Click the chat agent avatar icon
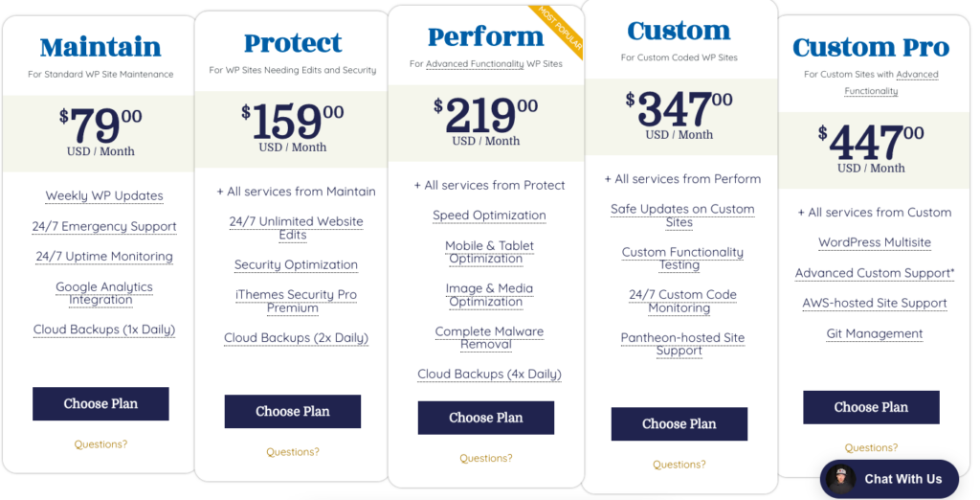This screenshot has height=500, width=980. coord(840,479)
